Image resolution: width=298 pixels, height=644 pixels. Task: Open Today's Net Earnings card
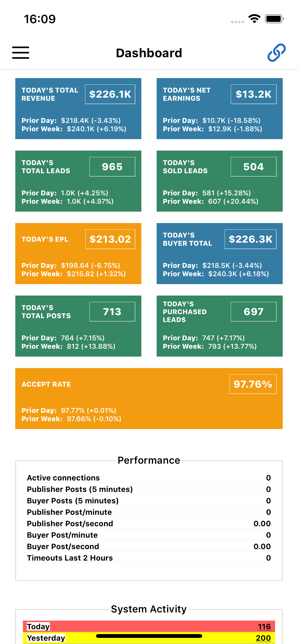pos(220,109)
